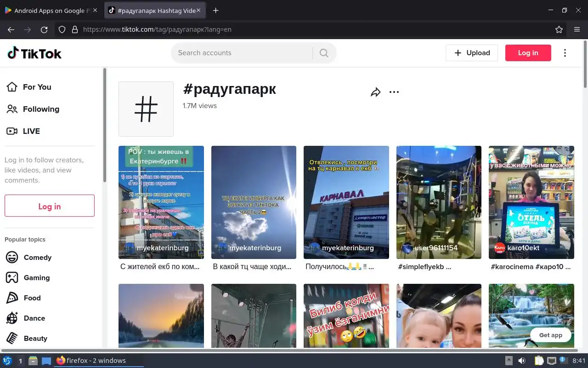Click the large hashtag symbol image

(x=146, y=109)
